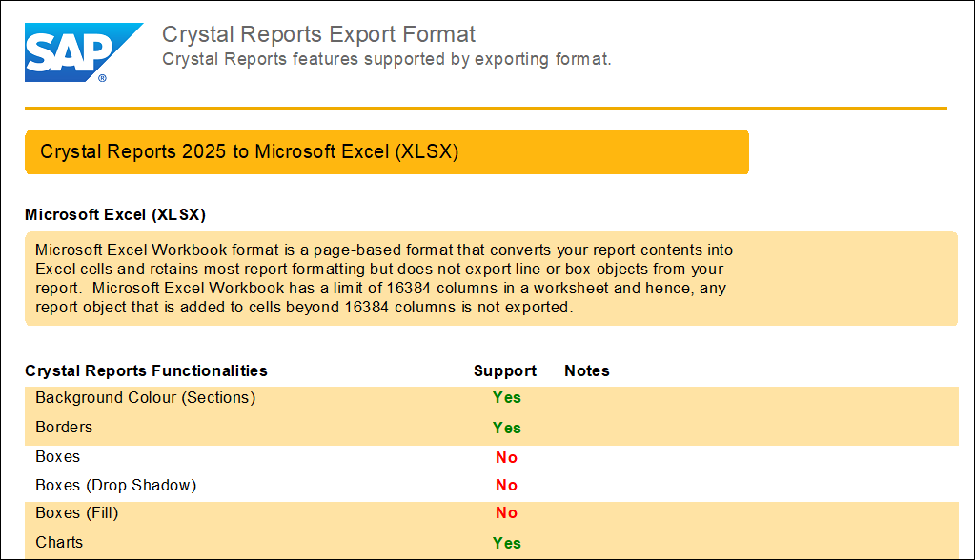The image size is (975, 560).
Task: Click the 'Support' column header
Action: 505,370
